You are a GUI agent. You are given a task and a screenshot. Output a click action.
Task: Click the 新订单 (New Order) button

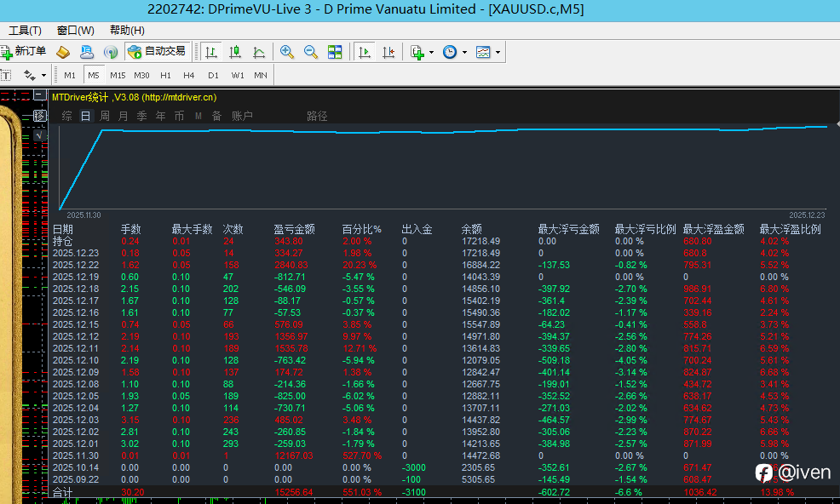pyautogui.click(x=24, y=52)
